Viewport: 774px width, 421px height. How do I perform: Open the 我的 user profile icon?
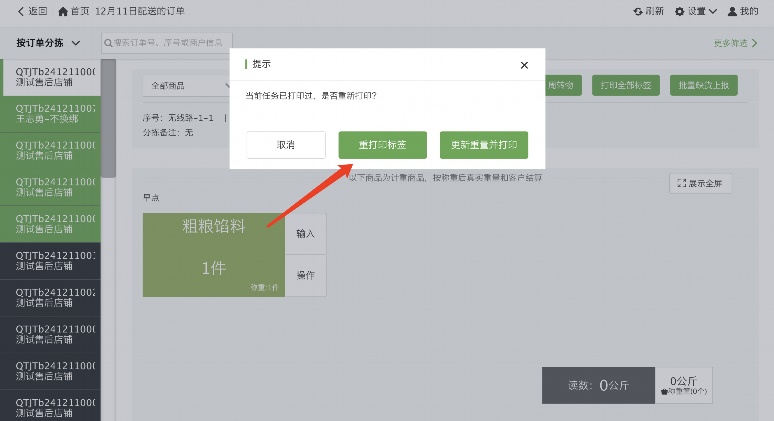coord(733,11)
